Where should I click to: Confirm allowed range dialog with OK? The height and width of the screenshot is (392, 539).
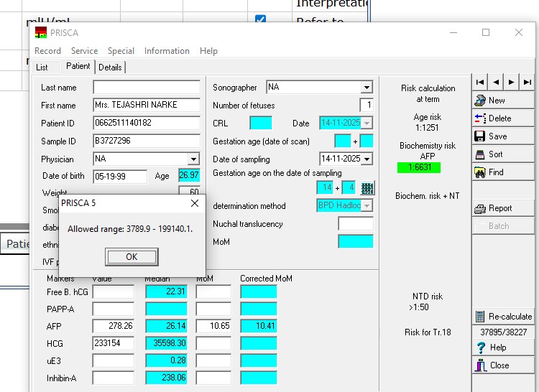click(x=132, y=256)
